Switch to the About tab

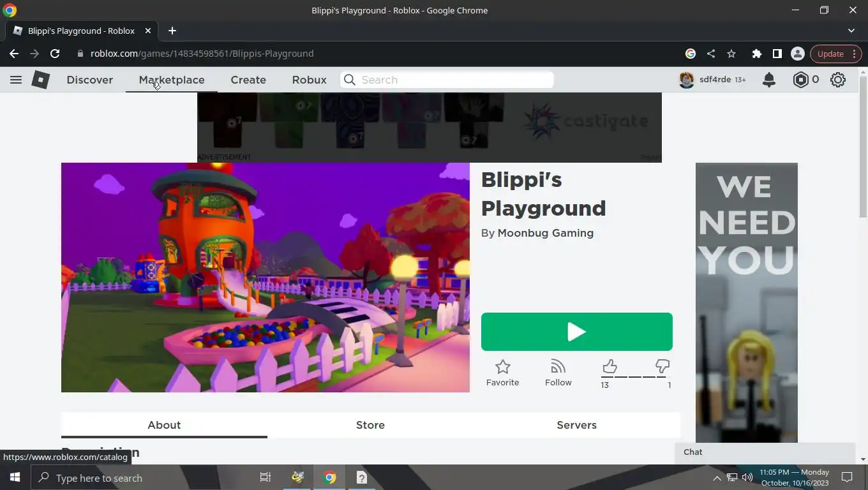[x=164, y=425]
